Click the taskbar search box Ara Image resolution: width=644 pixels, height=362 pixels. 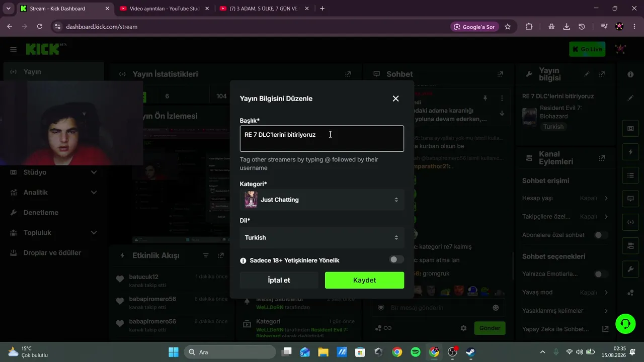(229, 352)
